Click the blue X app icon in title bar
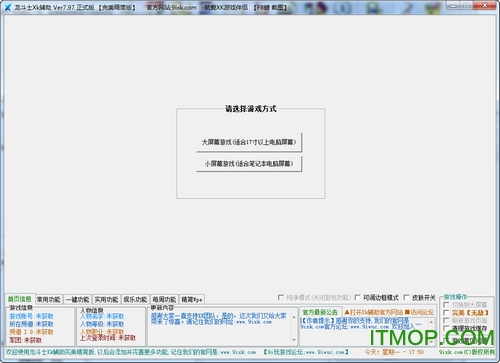 tap(8, 7)
